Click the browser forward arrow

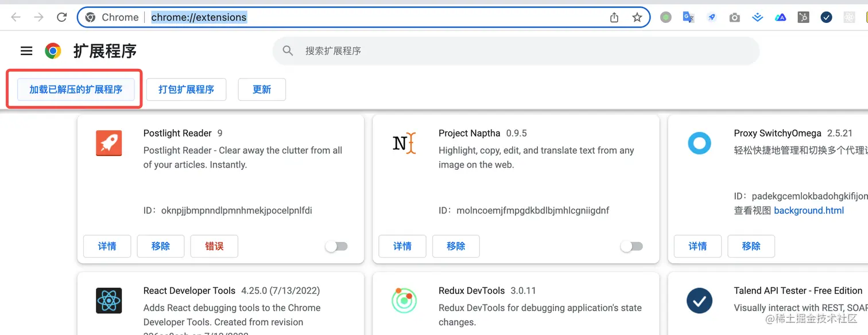point(38,17)
